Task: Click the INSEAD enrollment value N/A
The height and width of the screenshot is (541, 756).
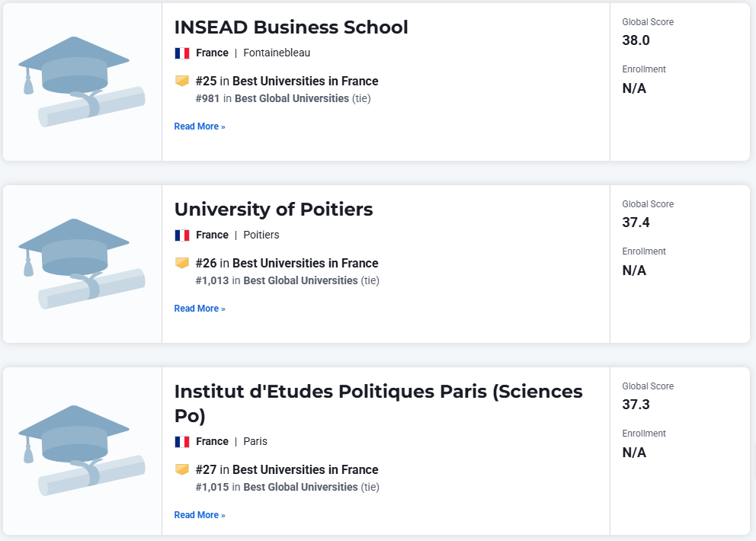Action: click(x=635, y=88)
